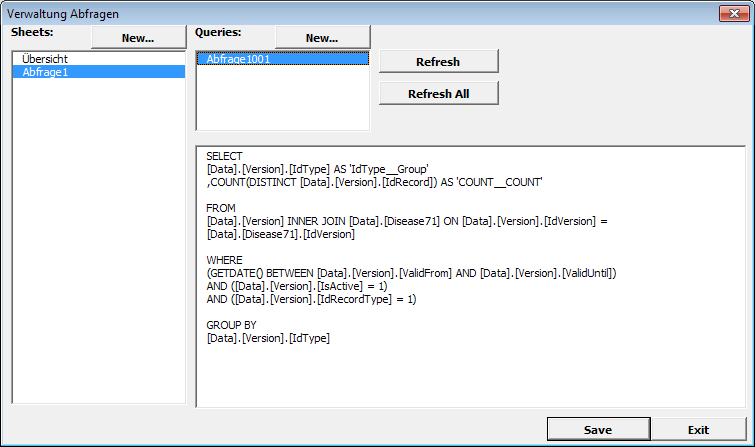Select the Abfrage1001 query entry
Image resolution: width=755 pixels, height=447 pixels.
tap(238, 59)
